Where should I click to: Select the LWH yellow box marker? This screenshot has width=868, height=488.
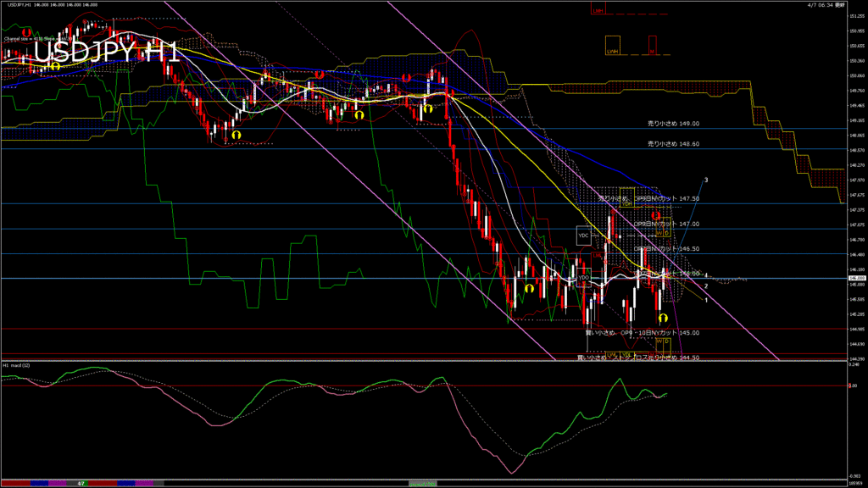[611, 46]
